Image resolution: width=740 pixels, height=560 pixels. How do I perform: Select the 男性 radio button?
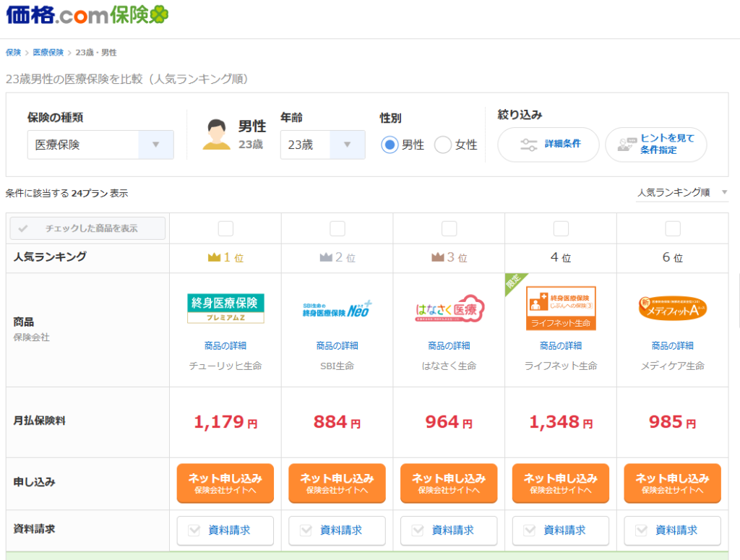(x=390, y=145)
